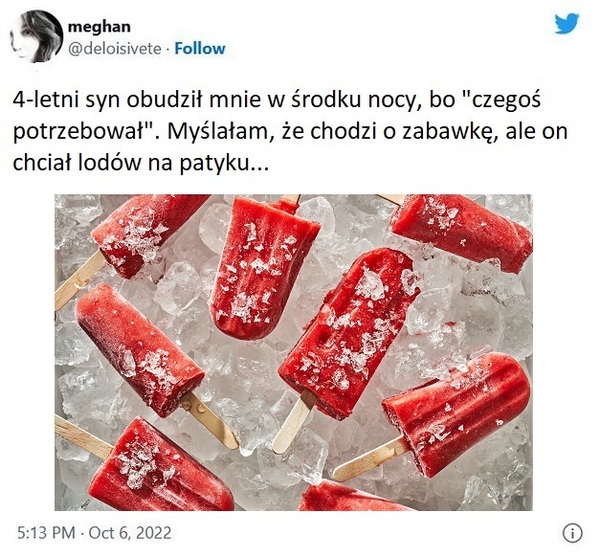Click the tweet text starting with 4-letni syn

pos(290,131)
